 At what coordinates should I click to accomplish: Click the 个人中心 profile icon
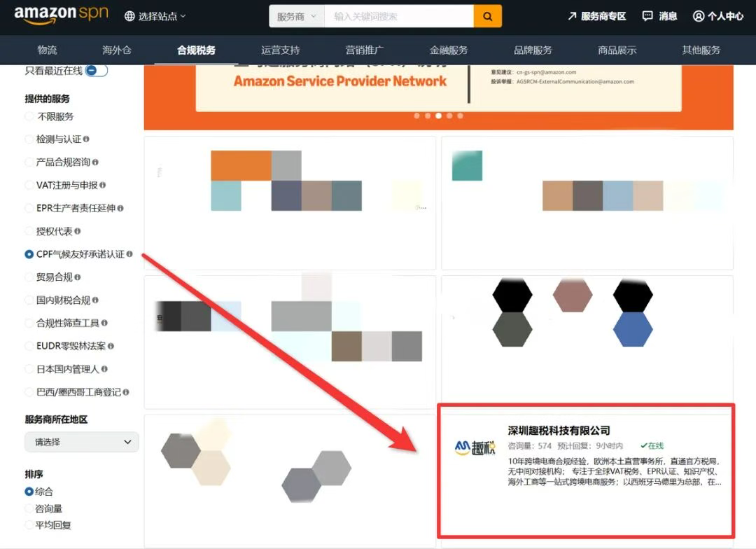[x=698, y=15]
